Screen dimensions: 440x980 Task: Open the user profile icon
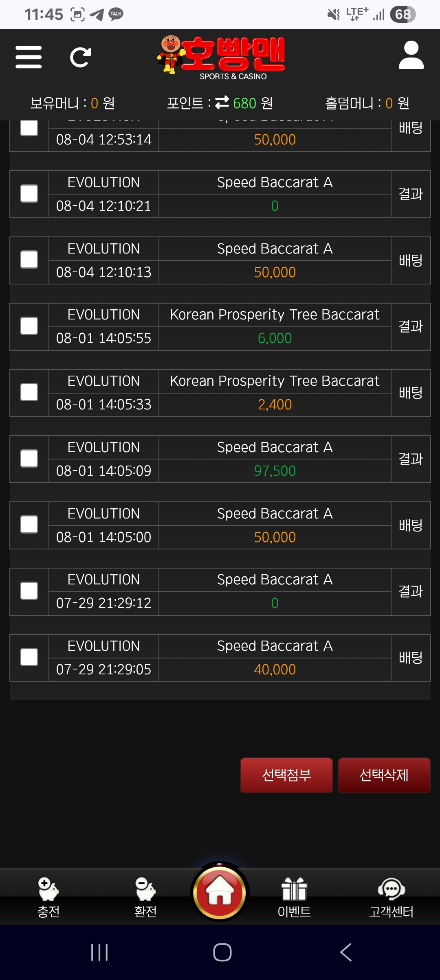(411, 55)
